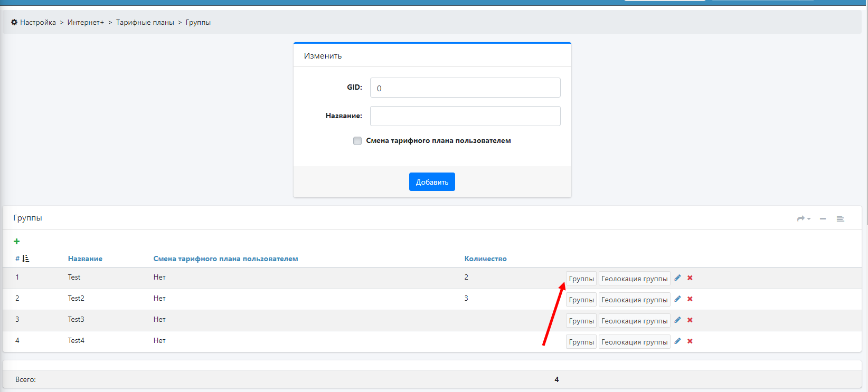Image resolution: width=868 pixels, height=392 pixels.
Task: Expand the export arrow dropdown
Action: [x=804, y=219]
